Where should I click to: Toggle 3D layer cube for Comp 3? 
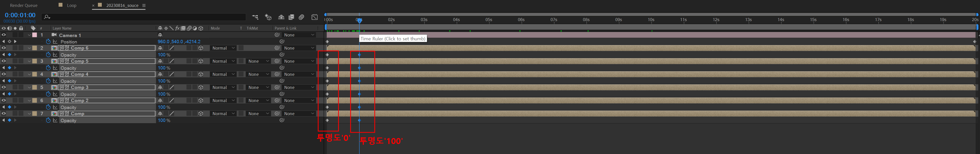201,87
